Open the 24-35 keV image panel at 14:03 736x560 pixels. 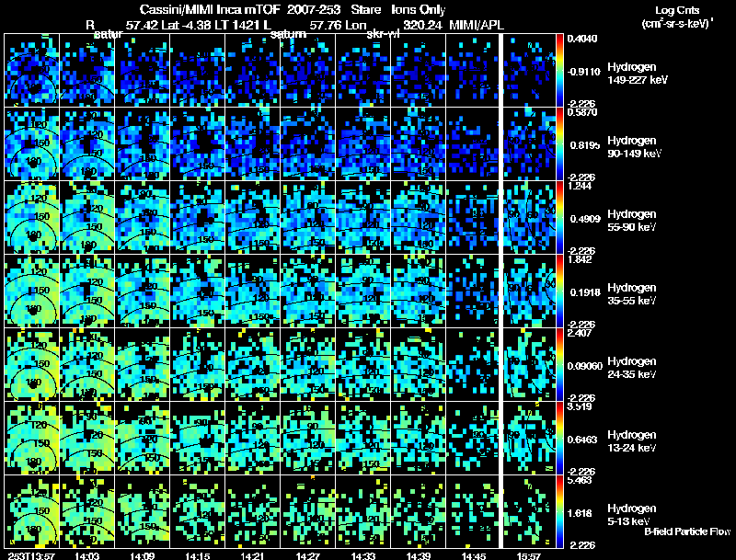click(x=86, y=364)
